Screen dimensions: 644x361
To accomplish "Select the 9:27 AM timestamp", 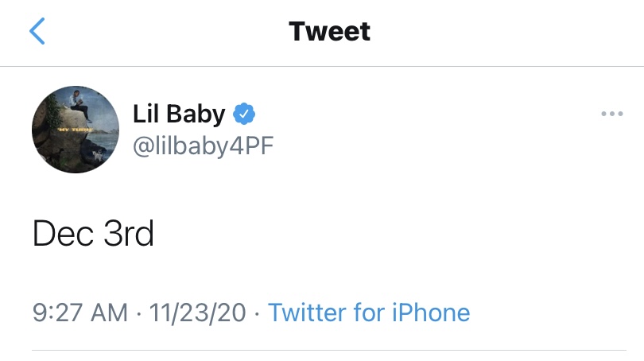I will 80,312.
